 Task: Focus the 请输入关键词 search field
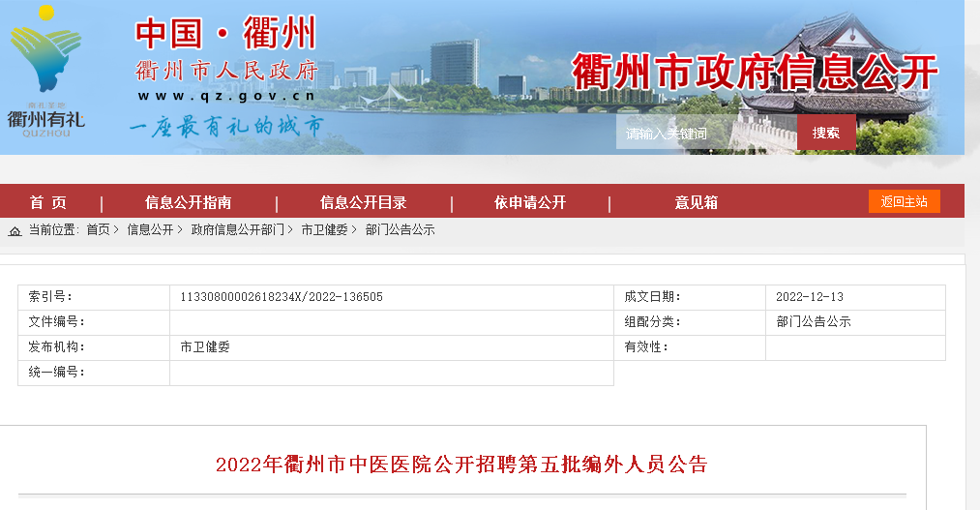point(706,133)
